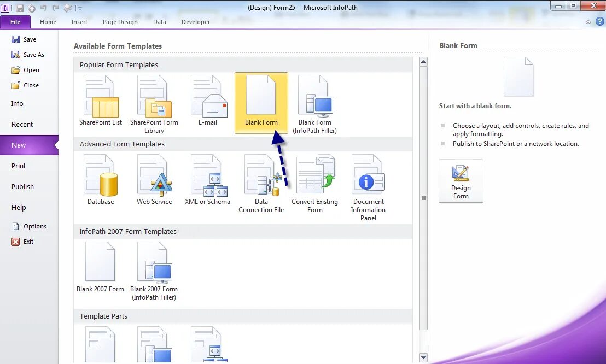
Task: Choose Save As in the sidebar
Action: [x=28, y=55]
